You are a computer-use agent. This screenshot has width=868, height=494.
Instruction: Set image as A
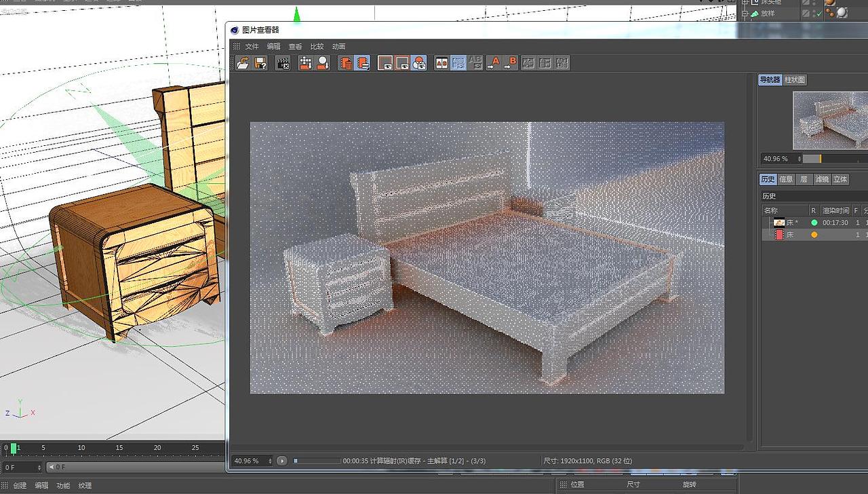tap(493, 63)
